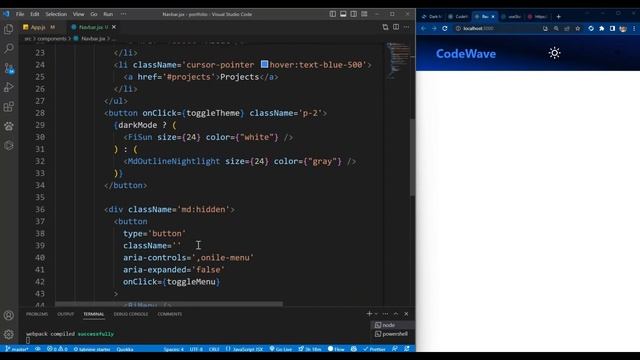Open the browser three-dot menu

[x=634, y=29]
